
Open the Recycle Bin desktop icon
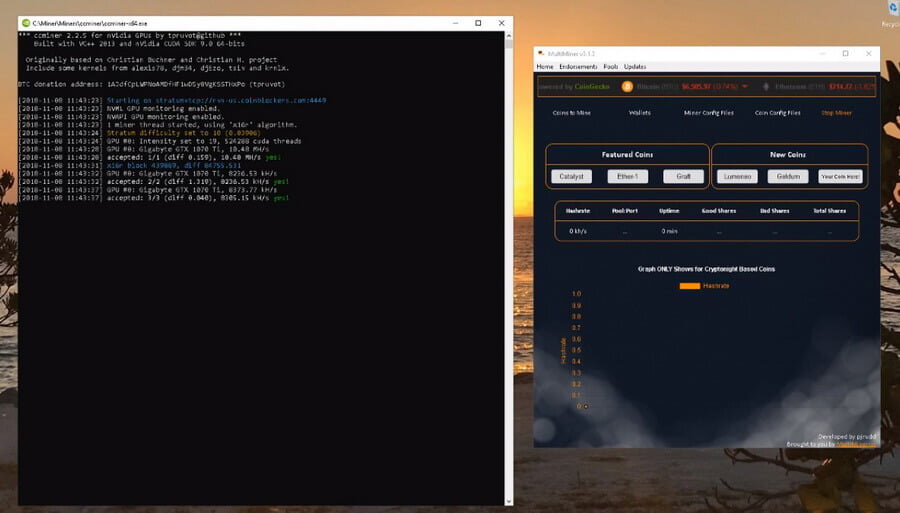coord(893,10)
